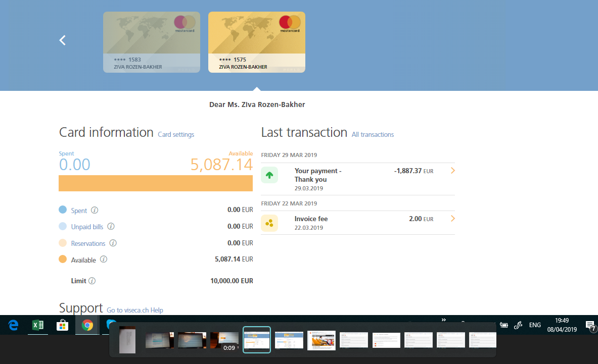Open the 'Your payment - Thank you' entry
598x364 pixels.
pyautogui.click(x=317, y=175)
